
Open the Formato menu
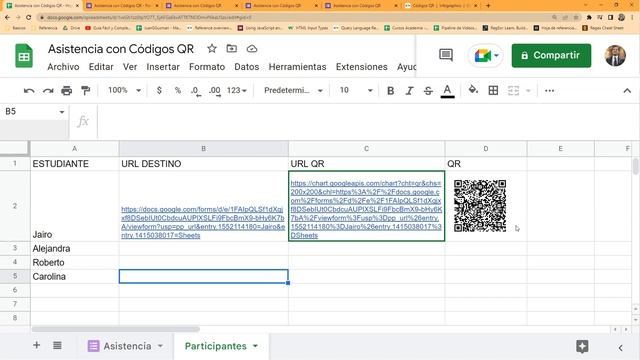pos(207,67)
